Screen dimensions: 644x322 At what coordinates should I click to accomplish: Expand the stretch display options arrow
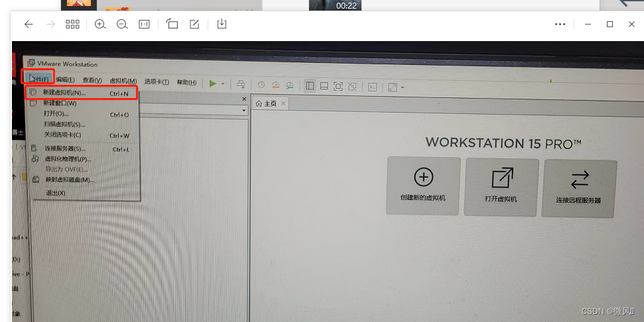pyautogui.click(x=403, y=87)
